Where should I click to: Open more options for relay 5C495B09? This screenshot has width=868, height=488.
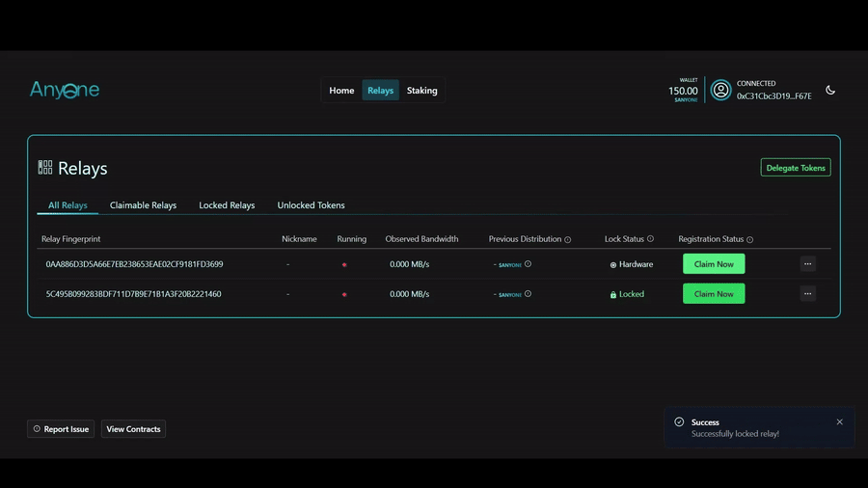tap(807, 294)
